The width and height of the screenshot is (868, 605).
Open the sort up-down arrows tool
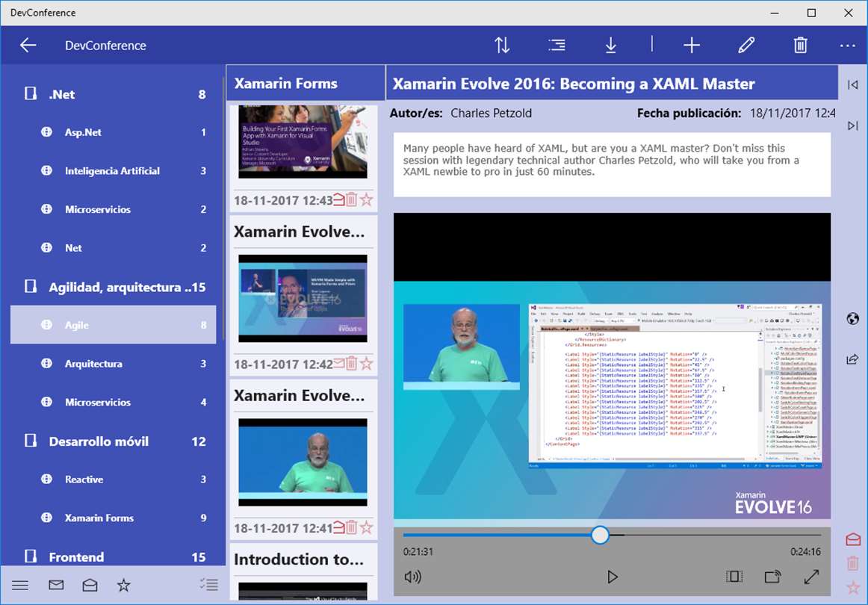click(x=502, y=46)
